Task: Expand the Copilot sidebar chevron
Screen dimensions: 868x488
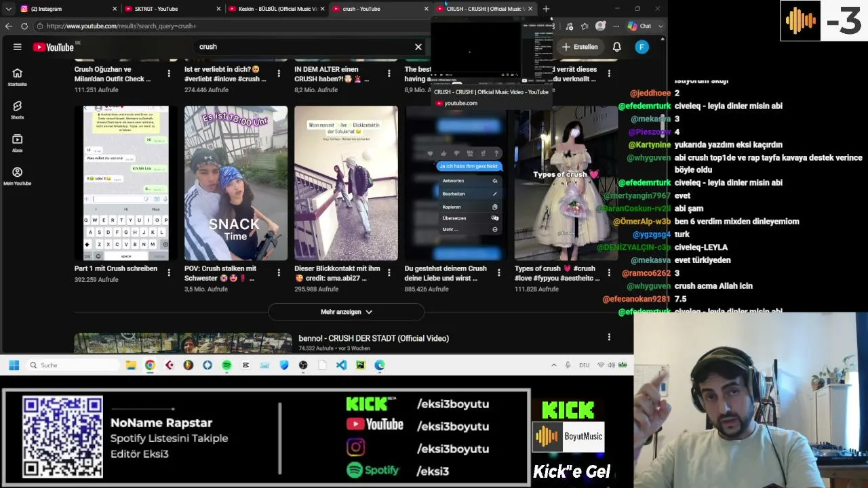Action: 660,26
